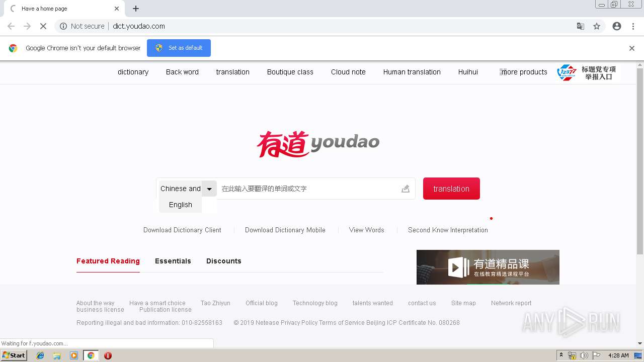Image resolution: width=644 pixels, height=362 pixels.
Task: Click the handwriting input icon in search box
Action: click(x=406, y=189)
